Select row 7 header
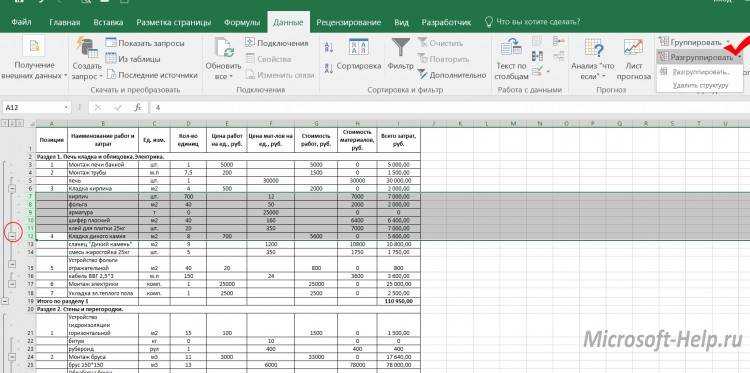This screenshot has height=373, width=750. 30,197
